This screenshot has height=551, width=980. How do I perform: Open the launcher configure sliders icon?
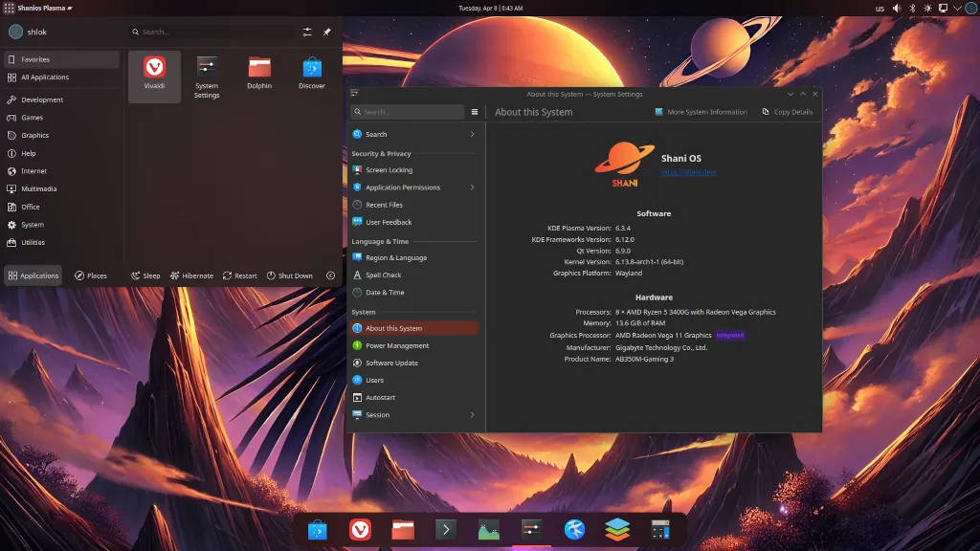click(x=307, y=32)
